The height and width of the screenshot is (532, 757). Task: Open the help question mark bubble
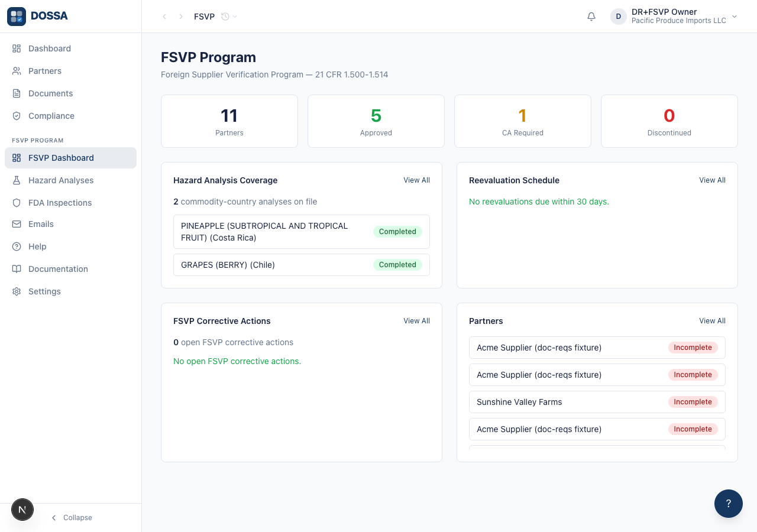729,504
